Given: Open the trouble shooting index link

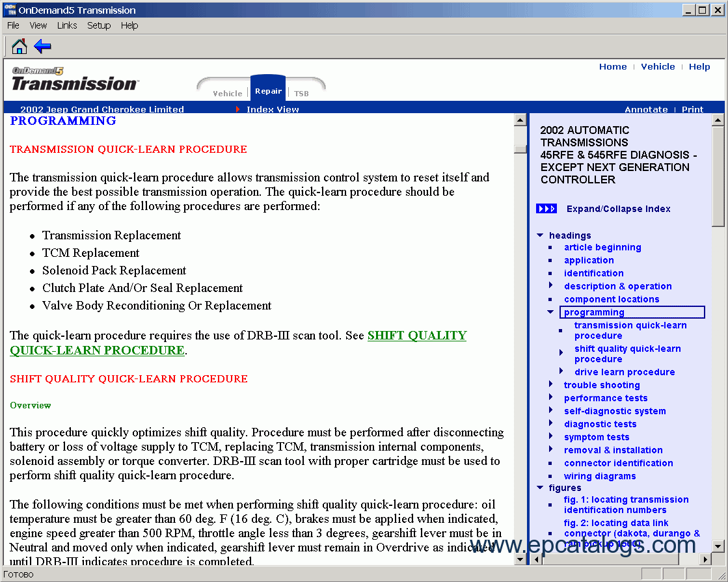Looking at the screenshot, I should click(x=602, y=385).
